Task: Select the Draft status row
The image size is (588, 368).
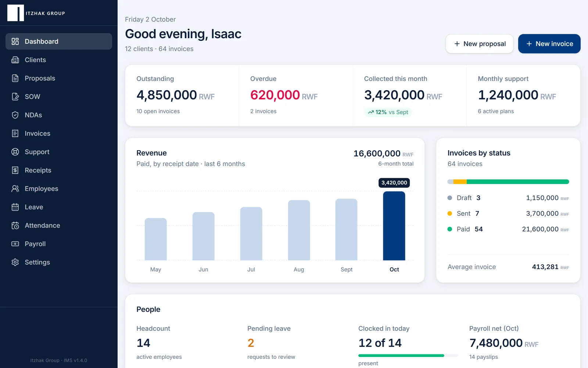Action: pyautogui.click(x=508, y=198)
